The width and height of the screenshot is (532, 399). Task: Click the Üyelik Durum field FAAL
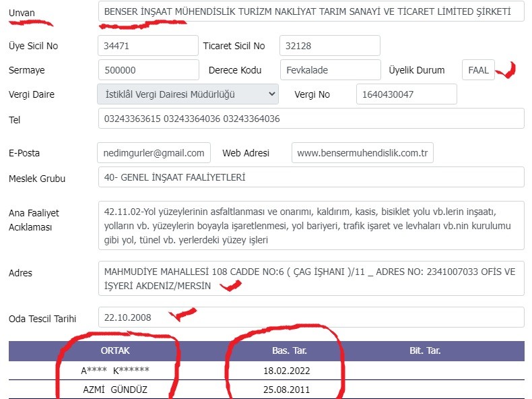[478, 70]
